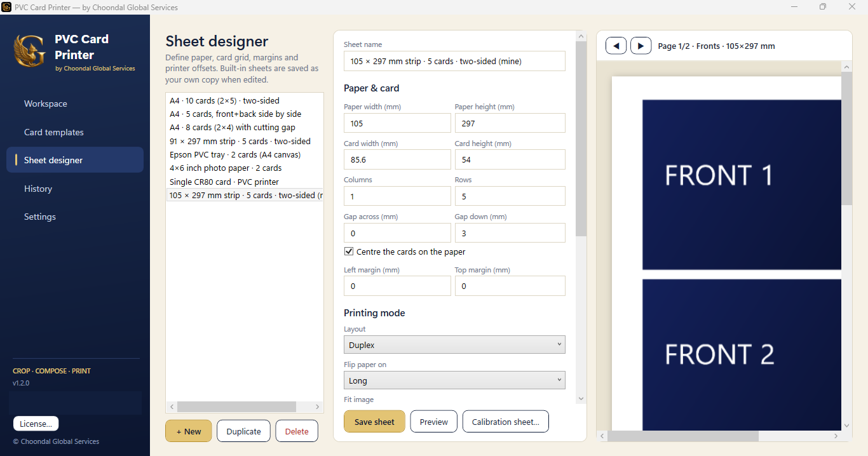Click the PVC Card Printer griffin logo
This screenshot has width=868, height=456.
(30, 51)
